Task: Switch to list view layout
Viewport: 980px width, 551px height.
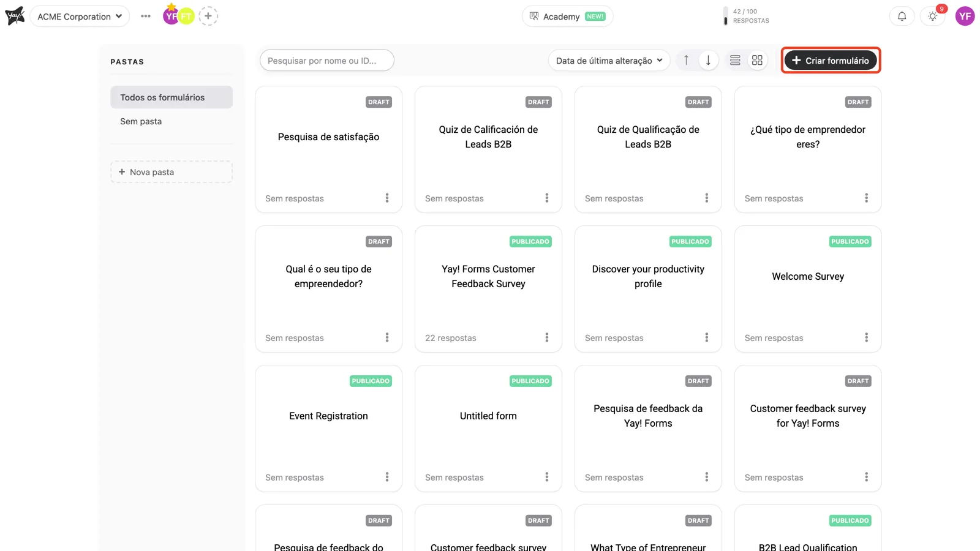Action: (x=735, y=60)
